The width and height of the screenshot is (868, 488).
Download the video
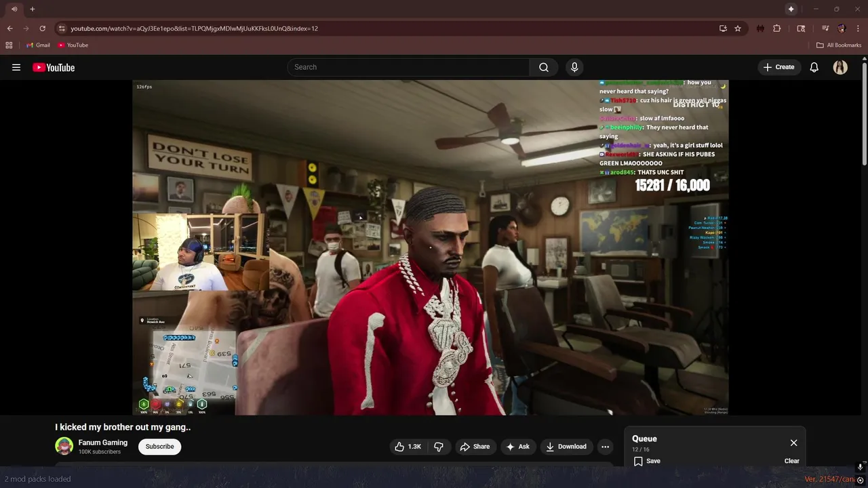click(x=566, y=447)
